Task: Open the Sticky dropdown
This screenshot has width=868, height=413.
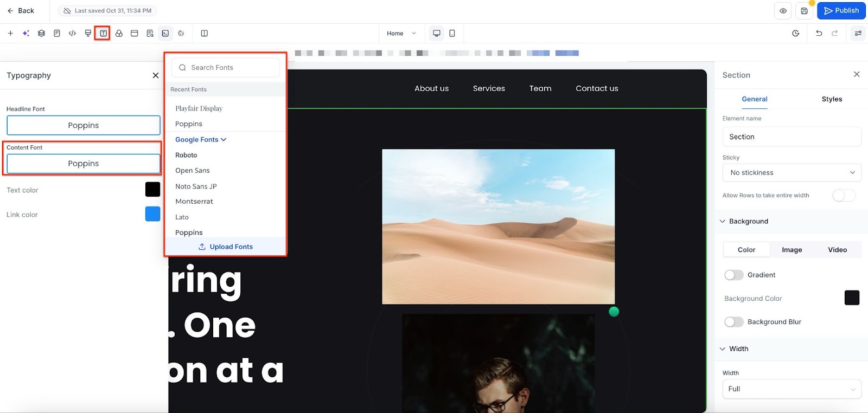Action: tap(791, 173)
